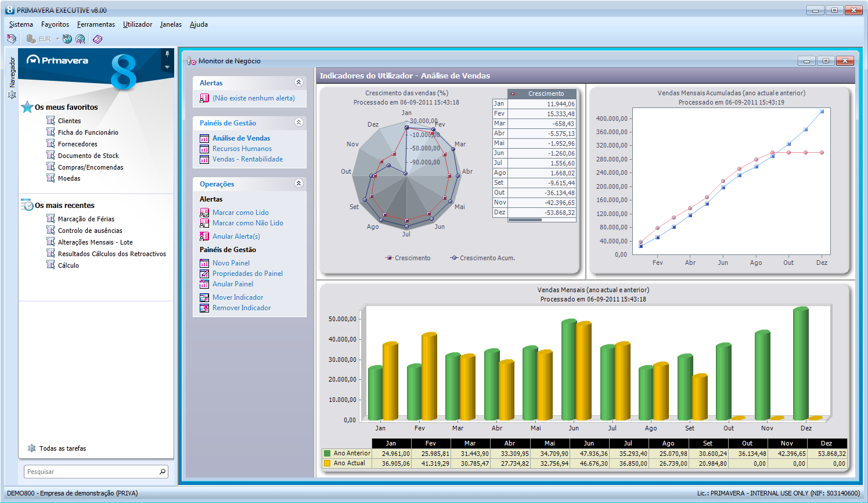Open Resultados Cálculos dos Retroactivos
868x503 pixels.
111,254
